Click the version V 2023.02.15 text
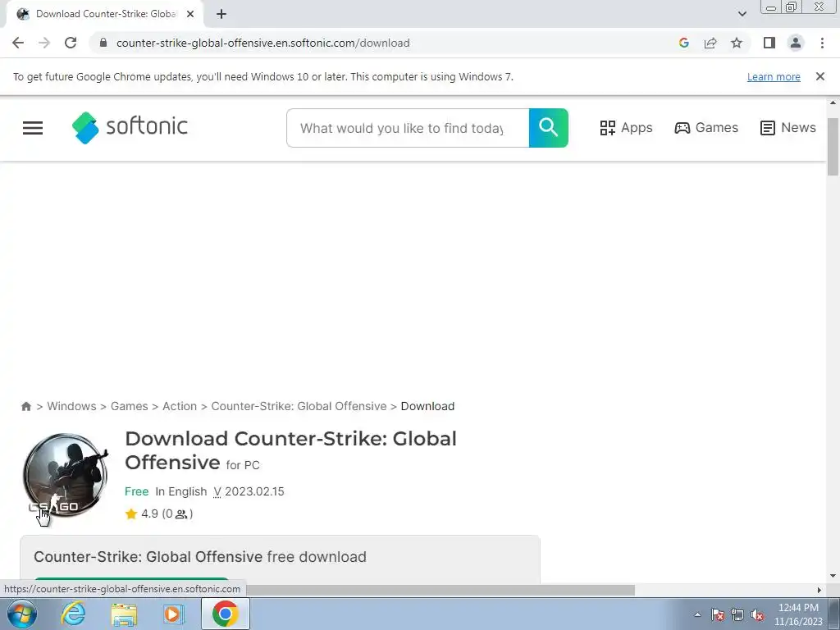The image size is (840, 630). [x=249, y=491]
